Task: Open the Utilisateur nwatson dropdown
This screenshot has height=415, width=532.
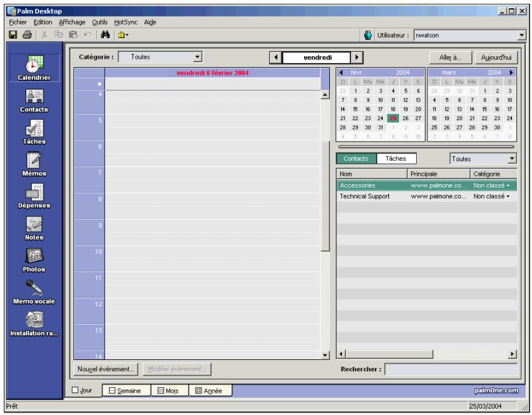Action: tap(521, 35)
